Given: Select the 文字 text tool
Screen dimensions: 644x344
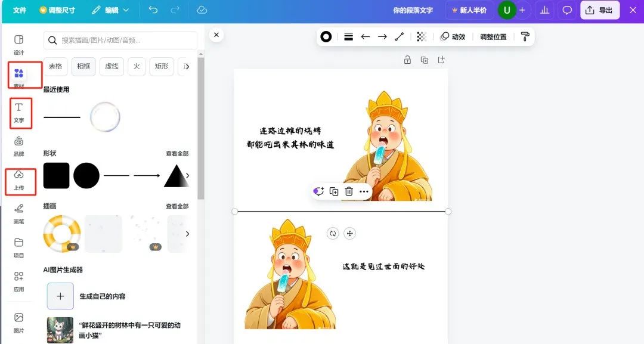Looking at the screenshot, I should [x=19, y=113].
